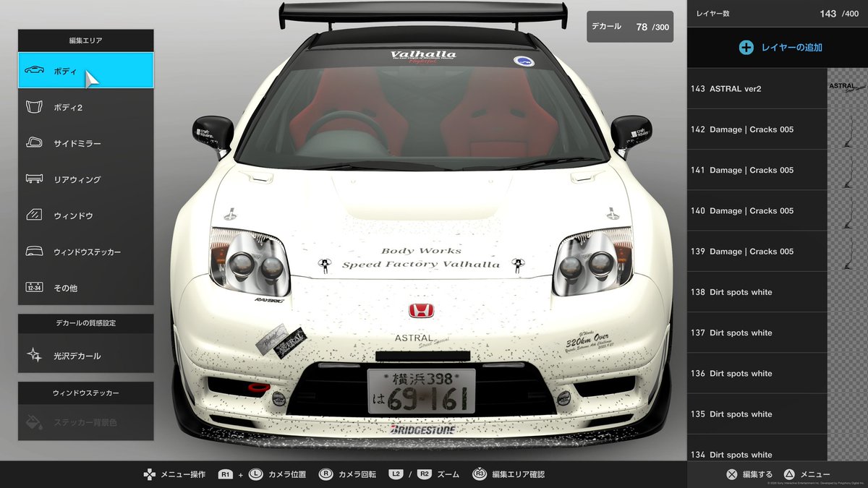Image resolution: width=868 pixels, height=488 pixels.
Task: Open 光沢デカール texture setting
Action: pyautogui.click(x=85, y=355)
